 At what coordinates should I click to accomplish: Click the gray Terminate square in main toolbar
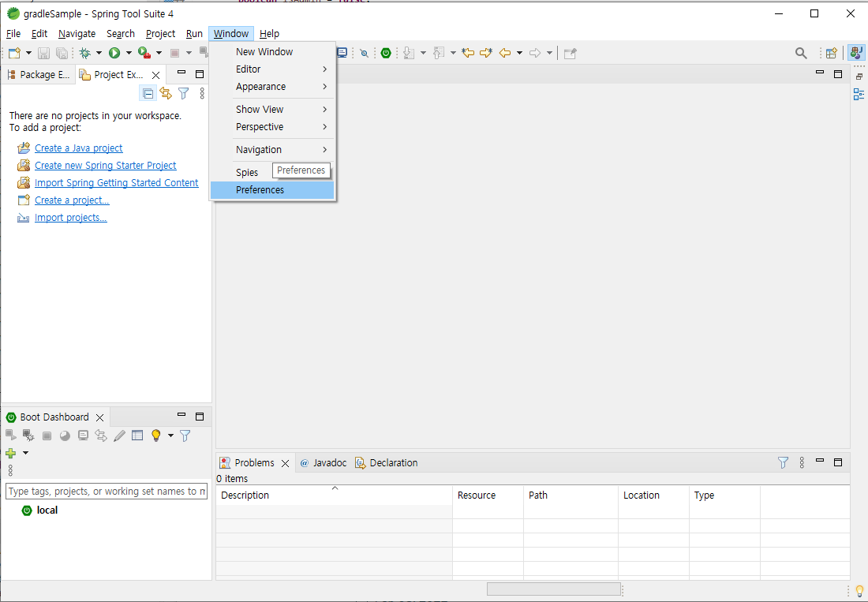tap(174, 53)
